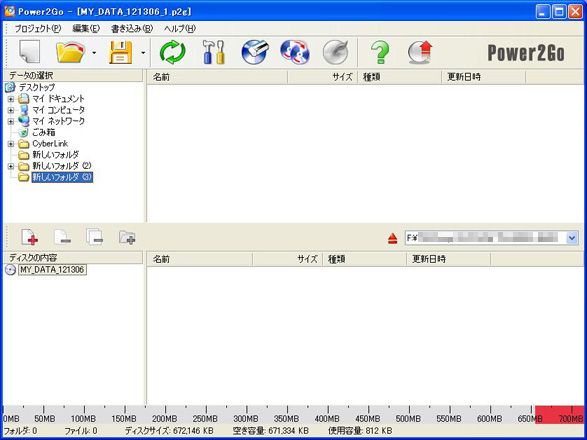The image size is (587, 440).
Task: Expand the マイ ネットワーク node
Action: click(11, 121)
